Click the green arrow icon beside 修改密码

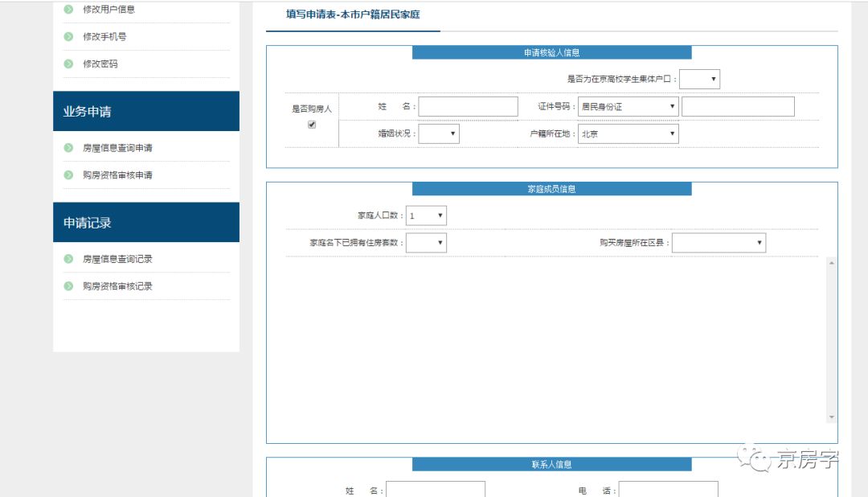click(69, 64)
